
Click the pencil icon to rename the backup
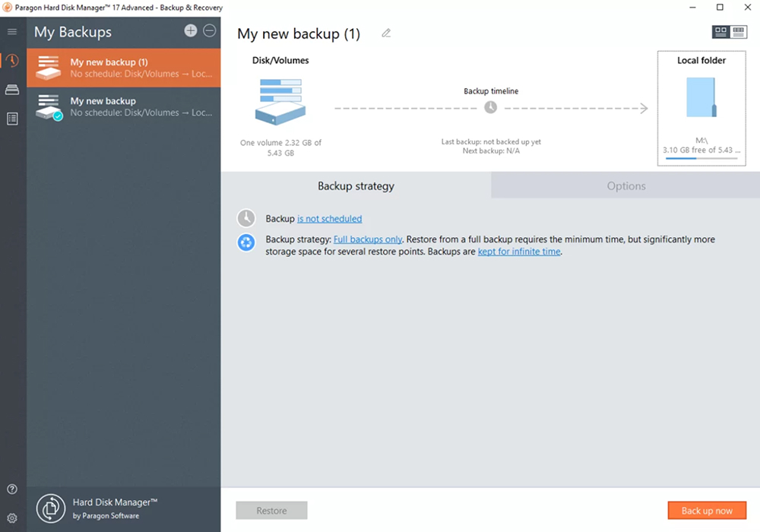coord(385,33)
